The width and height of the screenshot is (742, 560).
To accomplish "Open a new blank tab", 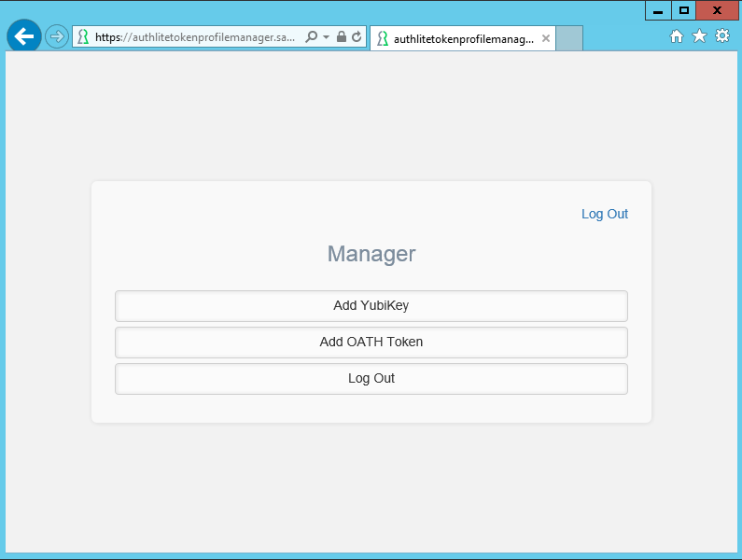I will coord(568,38).
